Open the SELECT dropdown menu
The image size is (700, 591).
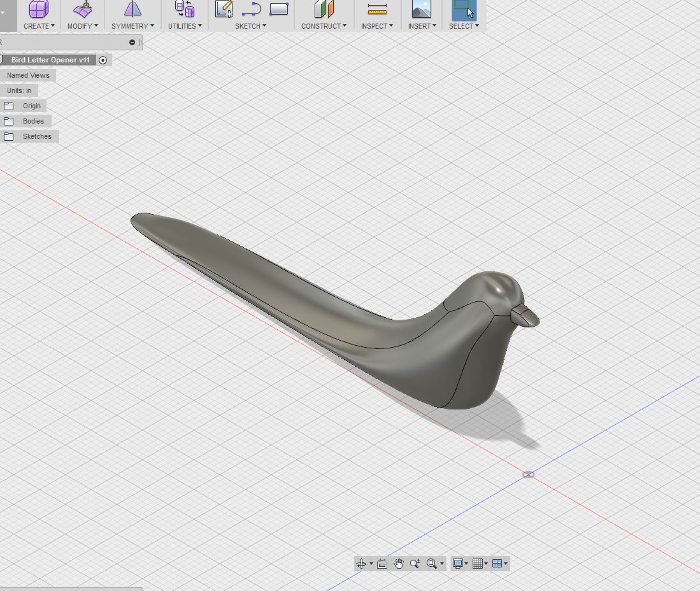pos(464,26)
